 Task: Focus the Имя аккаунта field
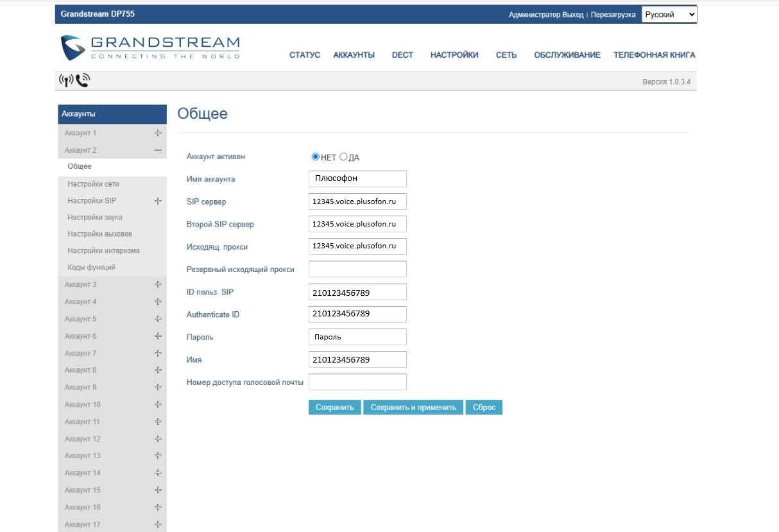pyautogui.click(x=357, y=179)
